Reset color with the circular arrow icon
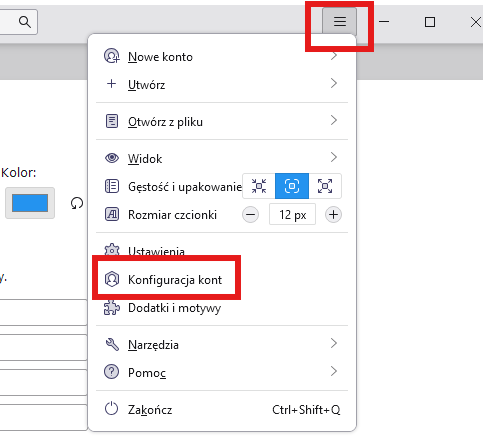This screenshot has width=483, height=447. pyautogui.click(x=77, y=203)
